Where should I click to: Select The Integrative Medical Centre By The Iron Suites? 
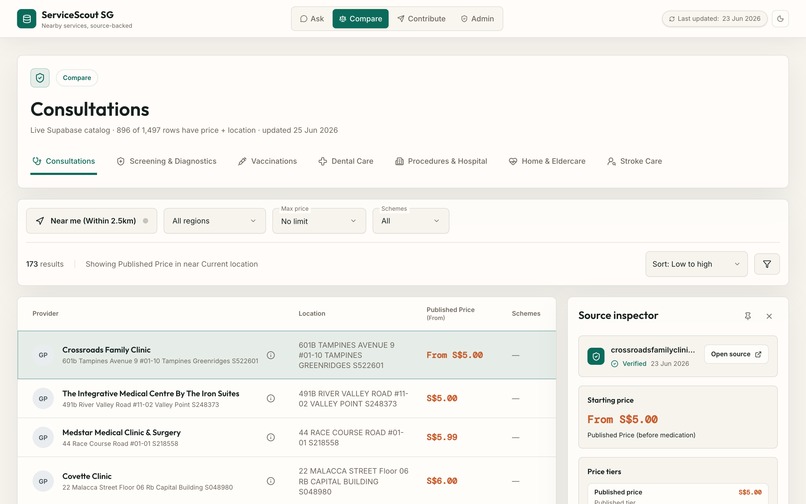(x=287, y=398)
